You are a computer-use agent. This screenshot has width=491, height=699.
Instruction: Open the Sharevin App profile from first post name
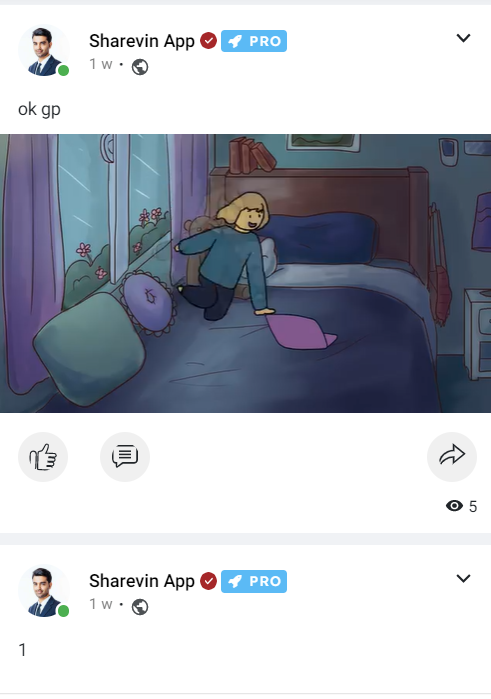click(x=142, y=41)
